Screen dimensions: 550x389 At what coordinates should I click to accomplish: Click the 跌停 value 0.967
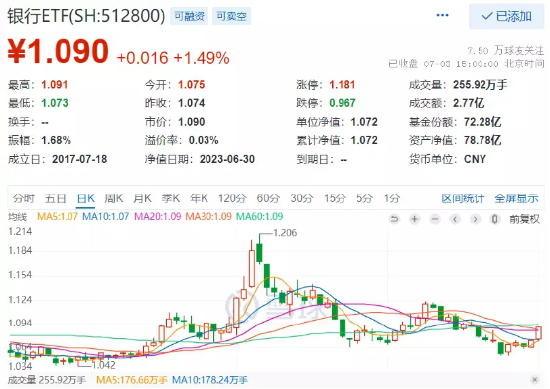coord(342,103)
